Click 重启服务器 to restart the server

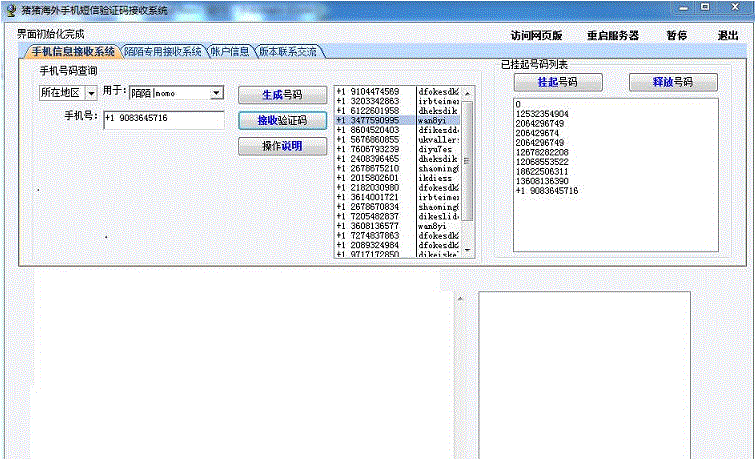coord(612,34)
